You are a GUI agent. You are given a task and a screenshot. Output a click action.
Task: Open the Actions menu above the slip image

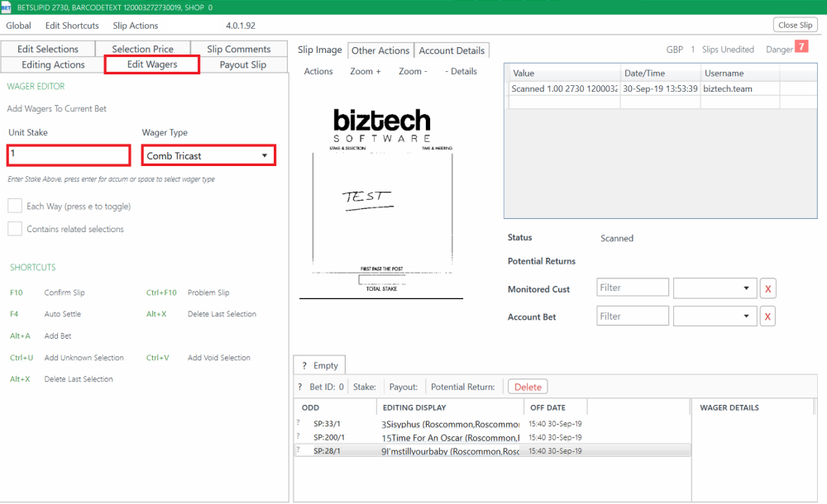(x=318, y=71)
